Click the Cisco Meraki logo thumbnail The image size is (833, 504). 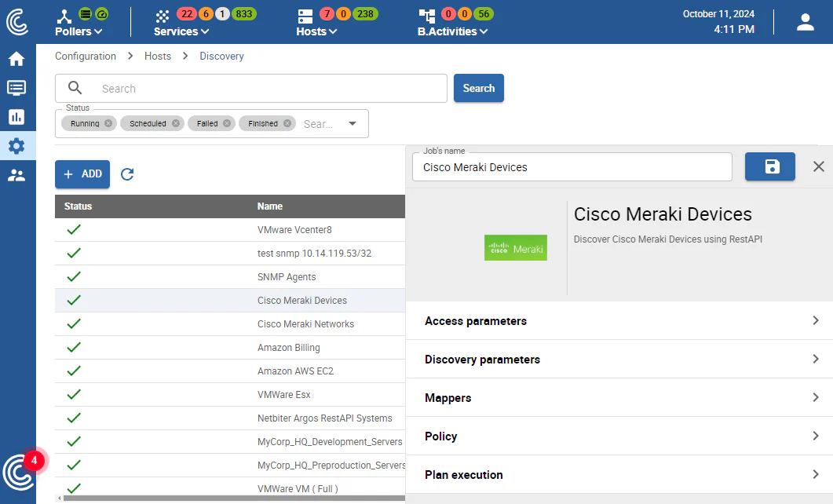[x=515, y=248]
